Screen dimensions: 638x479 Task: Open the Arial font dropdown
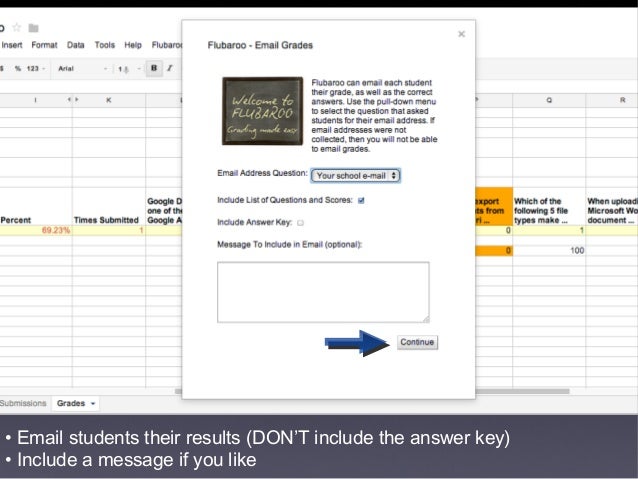(x=82, y=68)
